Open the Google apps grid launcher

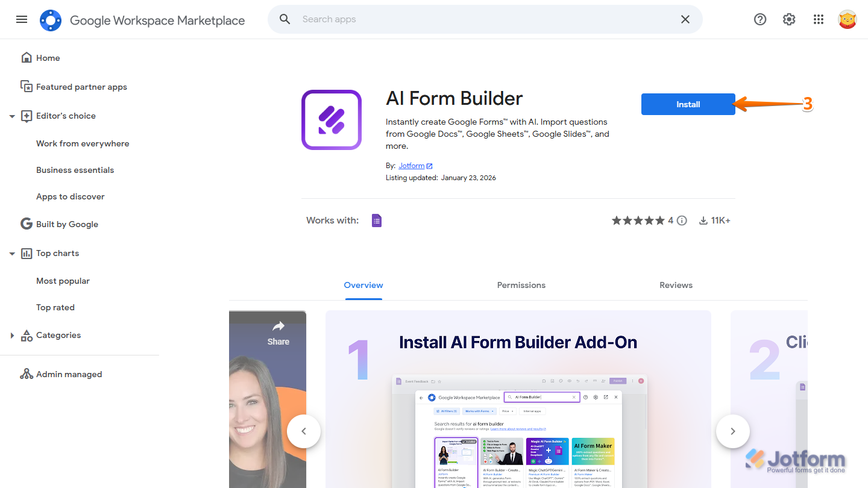click(x=818, y=19)
